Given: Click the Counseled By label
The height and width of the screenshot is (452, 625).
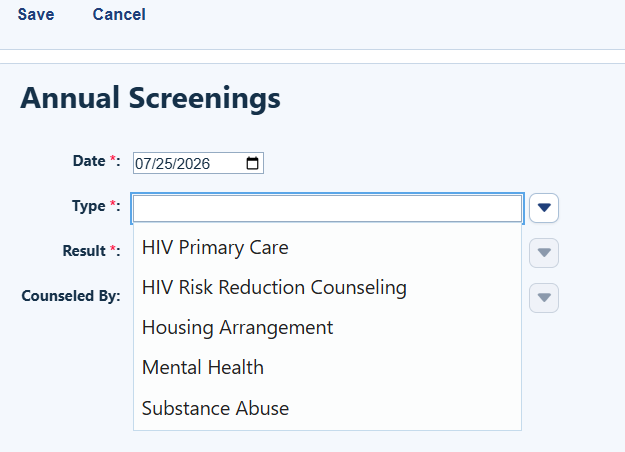Looking at the screenshot, I should pyautogui.click(x=71, y=296).
